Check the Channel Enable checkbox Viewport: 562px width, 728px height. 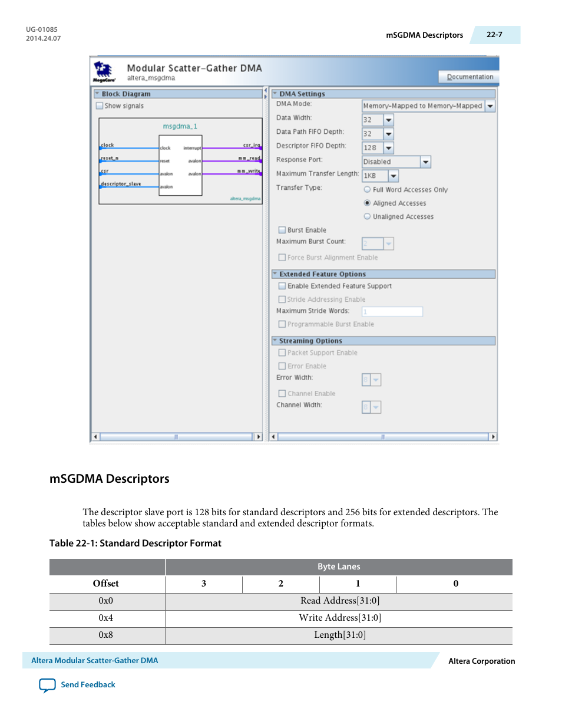tap(282, 393)
